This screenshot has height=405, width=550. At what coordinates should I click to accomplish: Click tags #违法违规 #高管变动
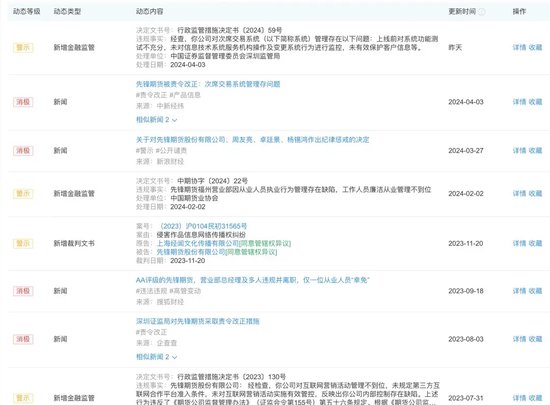point(168,291)
